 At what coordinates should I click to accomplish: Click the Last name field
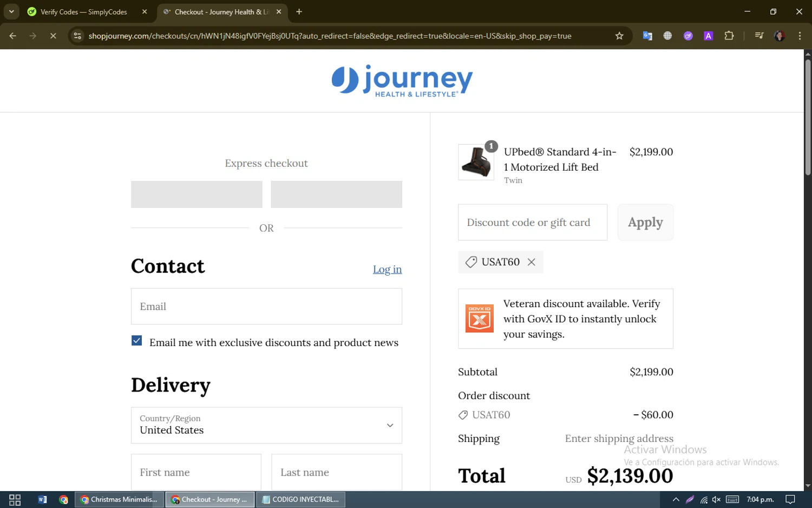(x=337, y=472)
